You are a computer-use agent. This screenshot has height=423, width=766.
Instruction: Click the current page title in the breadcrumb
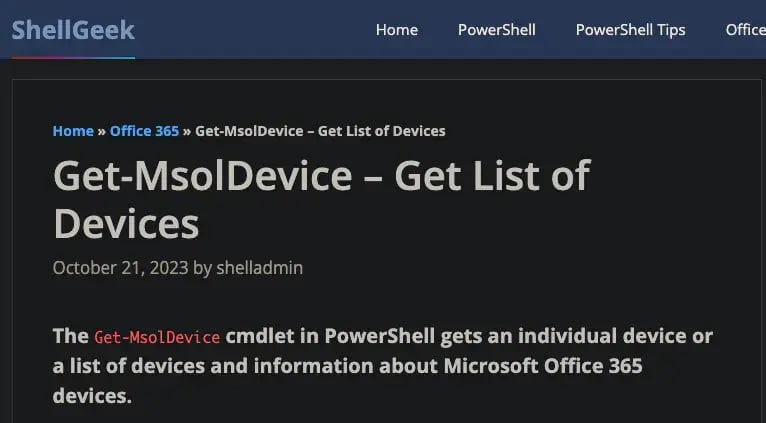tap(320, 131)
